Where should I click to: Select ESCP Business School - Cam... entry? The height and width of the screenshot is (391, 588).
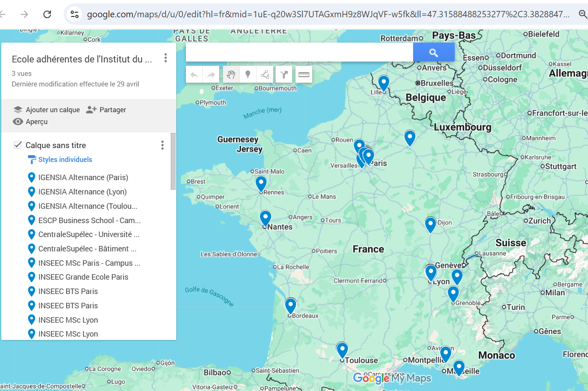click(89, 220)
